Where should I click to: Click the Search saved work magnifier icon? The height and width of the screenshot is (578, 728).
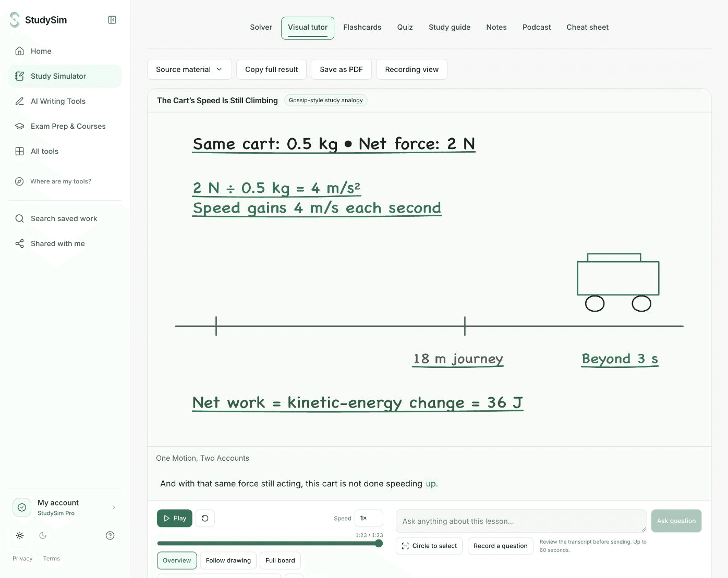coord(20,218)
